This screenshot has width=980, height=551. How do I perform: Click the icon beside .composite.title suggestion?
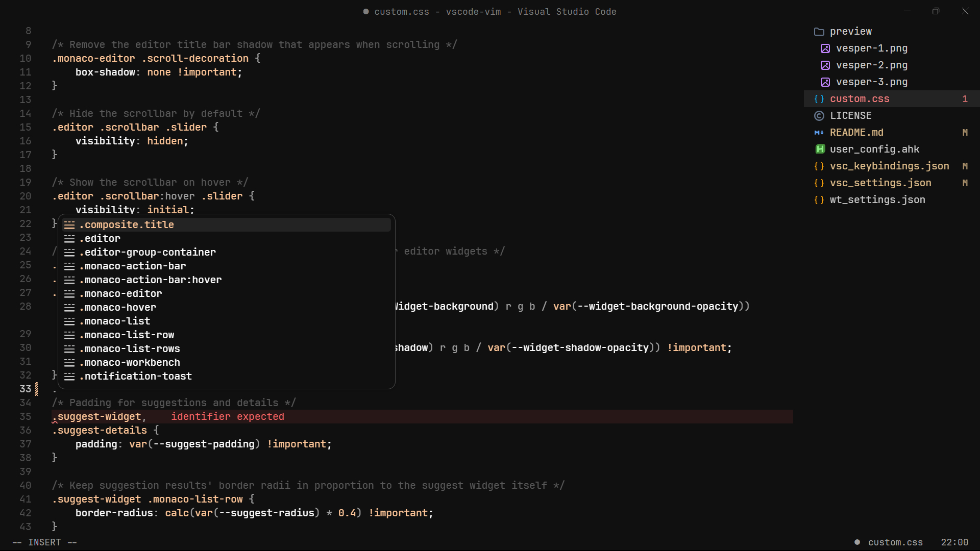(x=69, y=225)
